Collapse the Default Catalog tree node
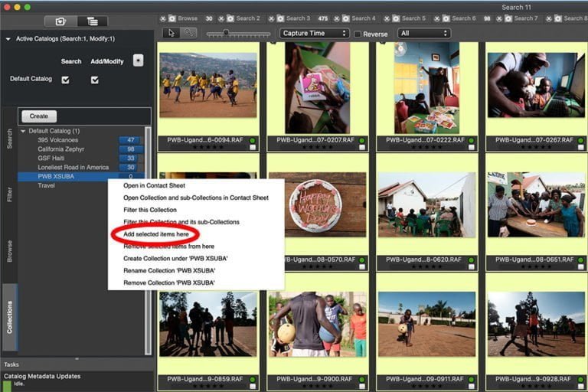588x392 pixels. tap(22, 131)
